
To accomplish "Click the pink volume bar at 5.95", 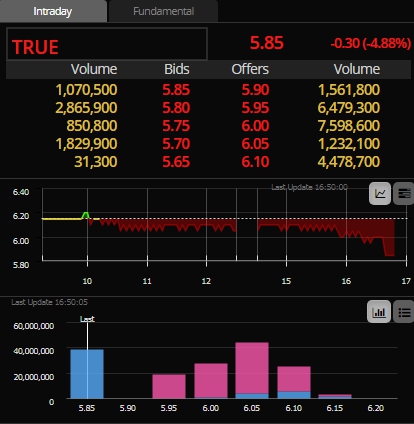I will 169,386.
